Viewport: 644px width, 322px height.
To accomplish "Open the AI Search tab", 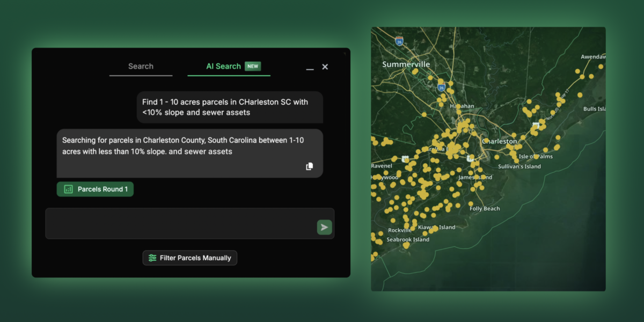I will click(223, 66).
